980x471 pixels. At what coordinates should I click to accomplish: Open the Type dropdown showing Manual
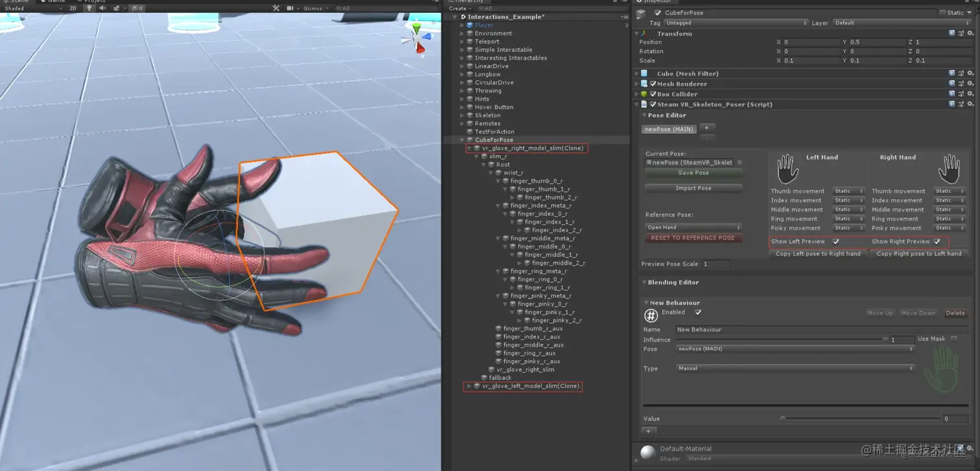pos(795,368)
